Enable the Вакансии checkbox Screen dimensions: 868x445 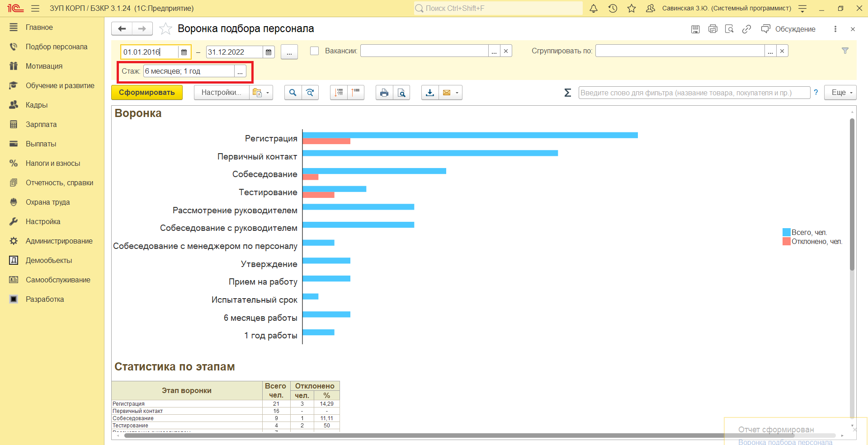point(314,51)
